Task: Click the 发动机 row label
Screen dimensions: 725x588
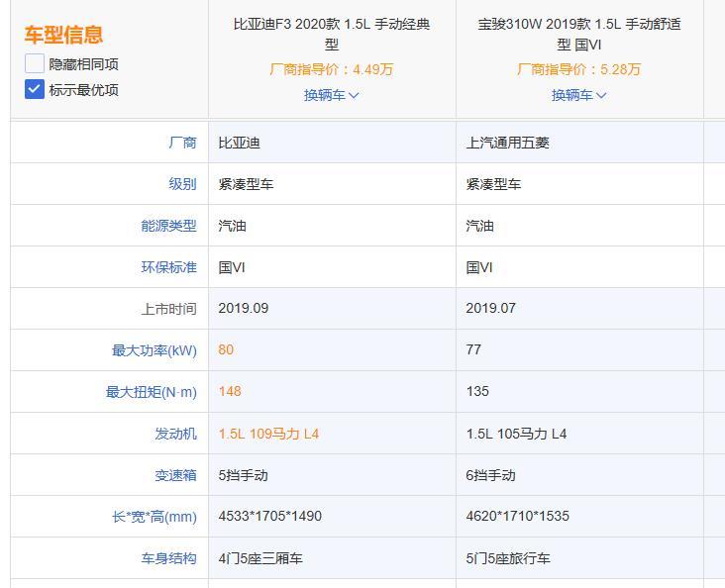Action: pos(175,434)
